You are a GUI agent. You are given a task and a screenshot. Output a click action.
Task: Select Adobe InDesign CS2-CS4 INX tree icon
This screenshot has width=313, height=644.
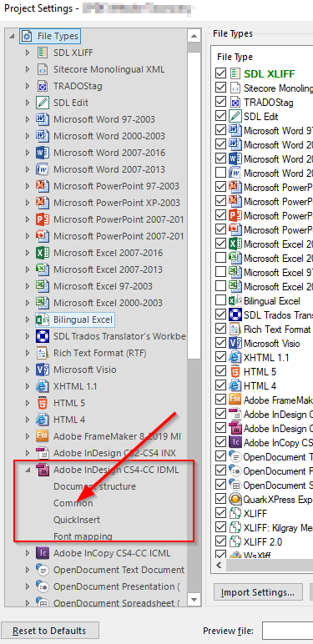pyautogui.click(x=42, y=453)
